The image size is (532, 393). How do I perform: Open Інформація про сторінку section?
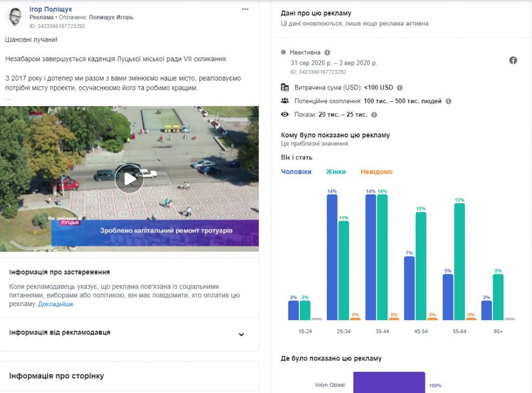[x=57, y=376]
